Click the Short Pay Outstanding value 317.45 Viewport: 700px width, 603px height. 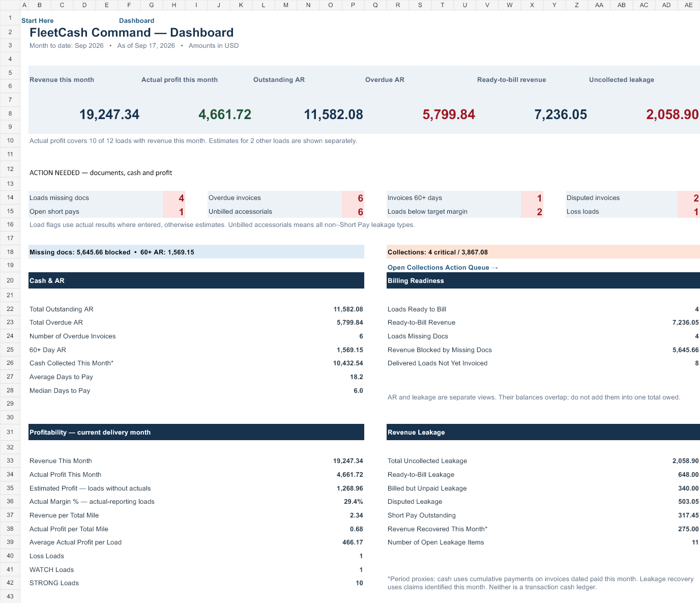[x=688, y=515]
